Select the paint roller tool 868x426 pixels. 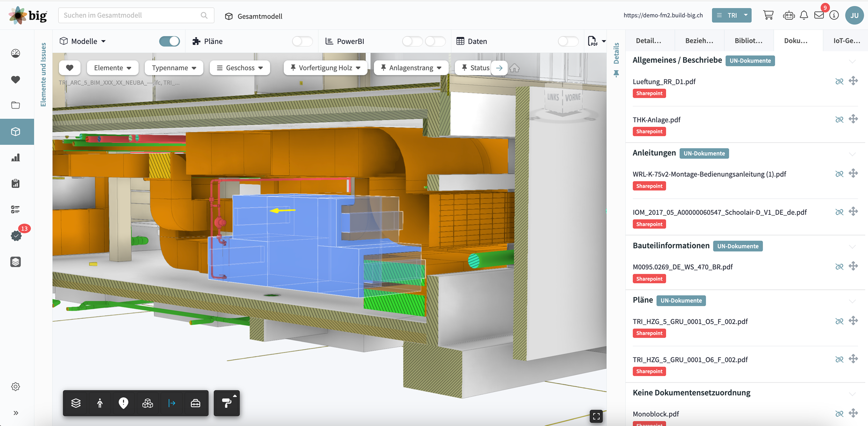click(227, 403)
